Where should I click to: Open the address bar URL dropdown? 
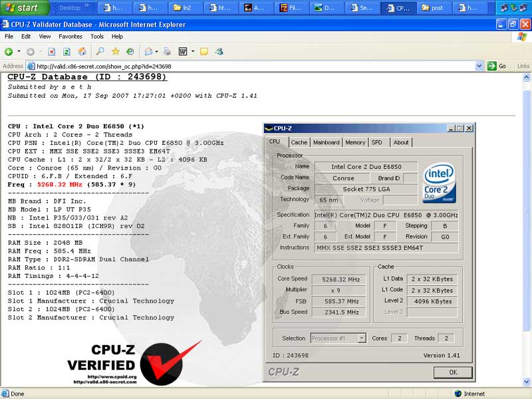pyautogui.click(x=479, y=66)
